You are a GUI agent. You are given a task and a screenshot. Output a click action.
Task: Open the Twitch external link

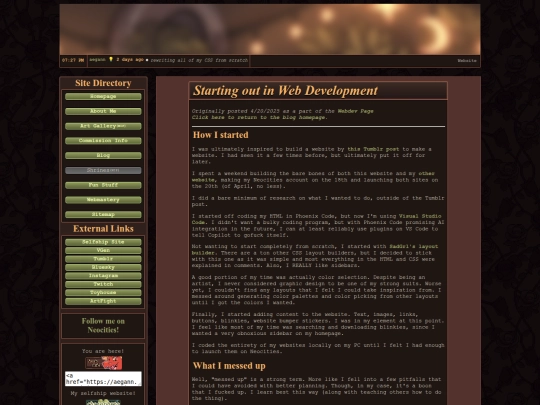pos(103,284)
